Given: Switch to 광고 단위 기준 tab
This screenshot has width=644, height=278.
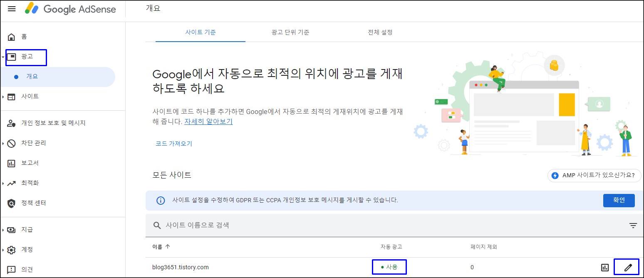Looking at the screenshot, I should (x=290, y=32).
